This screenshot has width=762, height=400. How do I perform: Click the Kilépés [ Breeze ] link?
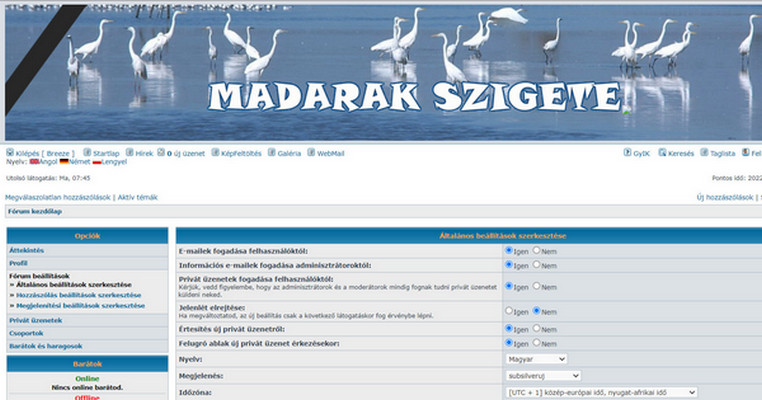(45, 154)
